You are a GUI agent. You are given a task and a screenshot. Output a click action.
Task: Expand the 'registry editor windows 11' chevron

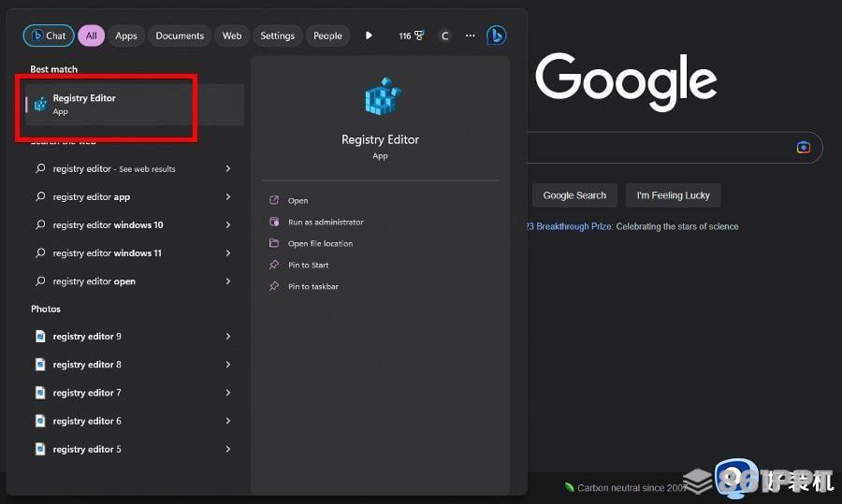pos(228,252)
